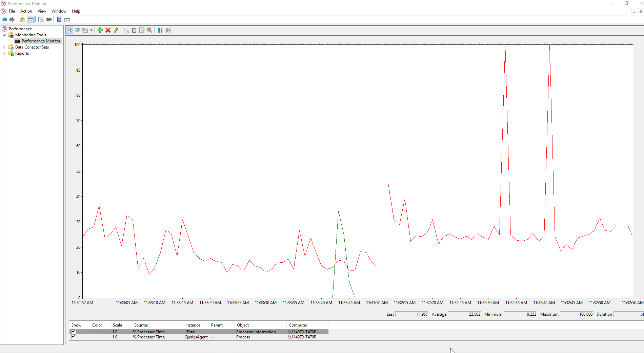Toggle the Show/Hide Console Tree button
Screen dimensions: 644x353
coord(31,20)
